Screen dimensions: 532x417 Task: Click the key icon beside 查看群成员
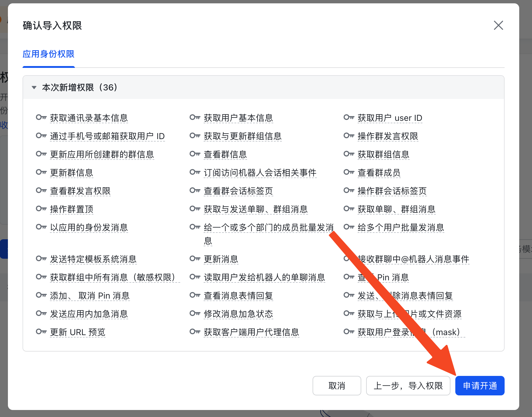(348, 173)
